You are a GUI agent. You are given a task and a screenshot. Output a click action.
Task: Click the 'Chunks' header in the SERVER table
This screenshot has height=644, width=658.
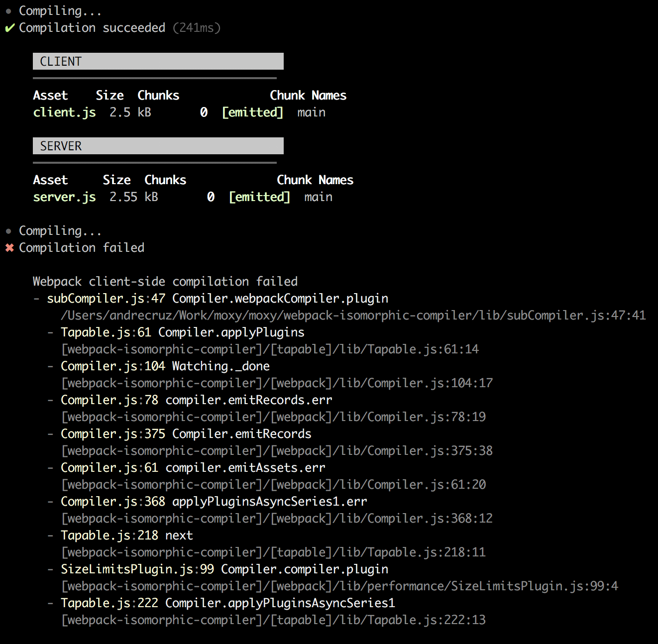point(165,180)
